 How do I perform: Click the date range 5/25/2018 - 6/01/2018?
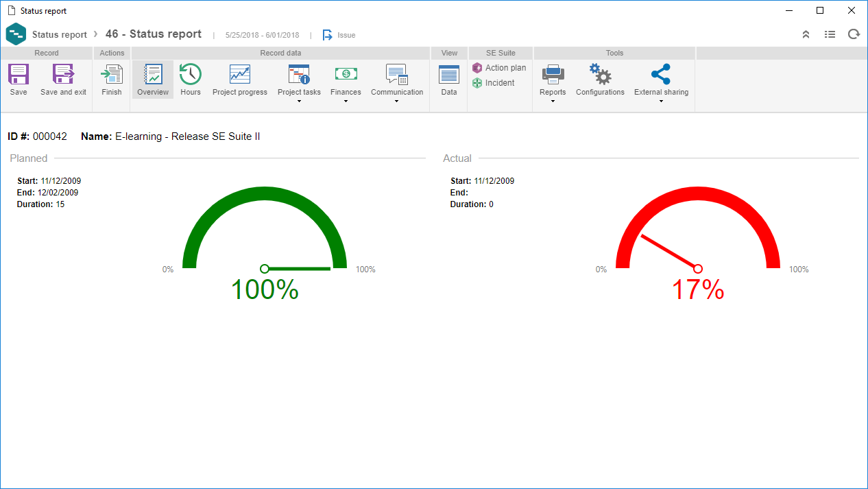pyautogui.click(x=262, y=35)
